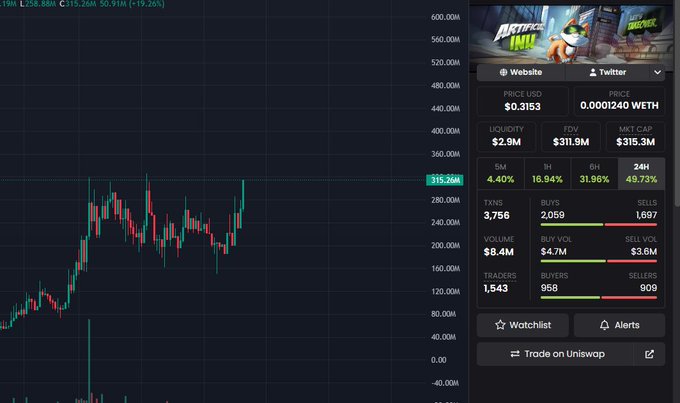Viewport: 680px width, 403px height.
Task: Click the VOLUME value $8.4M
Action: point(499,252)
